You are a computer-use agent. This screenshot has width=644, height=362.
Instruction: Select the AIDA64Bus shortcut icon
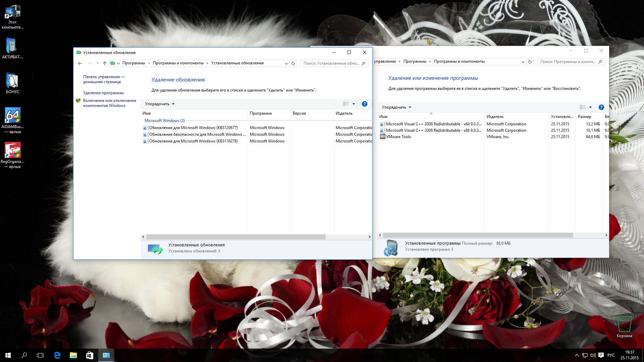(12, 120)
